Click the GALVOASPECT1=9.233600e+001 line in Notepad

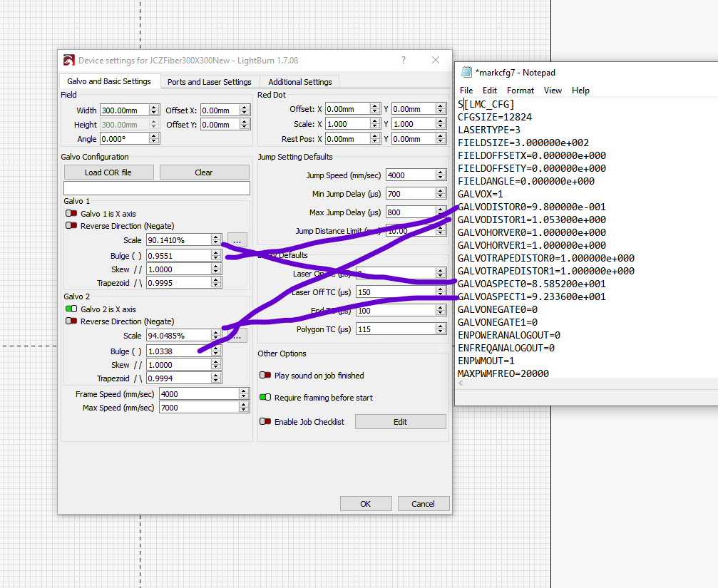coord(532,296)
